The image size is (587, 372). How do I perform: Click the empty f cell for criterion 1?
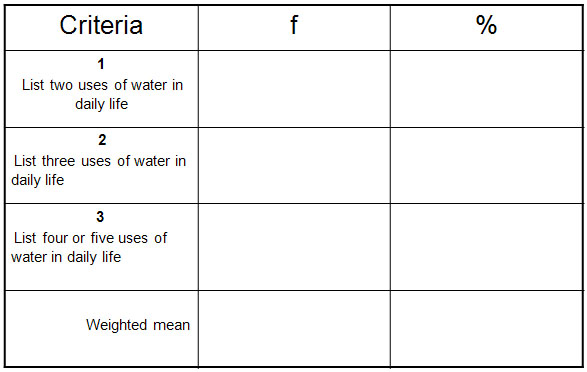coord(294,89)
